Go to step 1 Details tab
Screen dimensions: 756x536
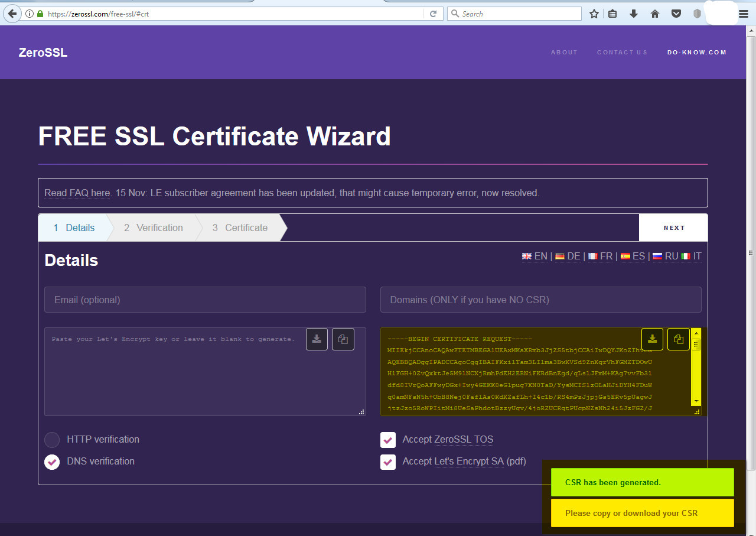(74, 228)
